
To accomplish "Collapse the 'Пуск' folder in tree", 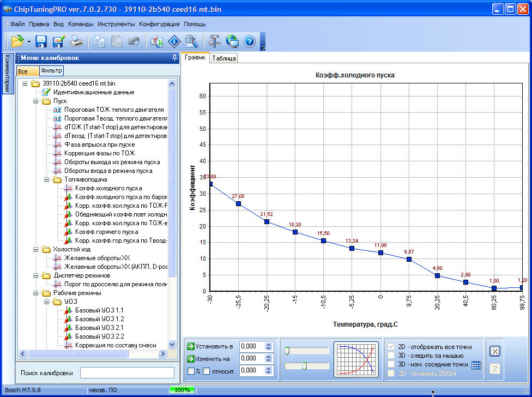I will pyautogui.click(x=37, y=101).
